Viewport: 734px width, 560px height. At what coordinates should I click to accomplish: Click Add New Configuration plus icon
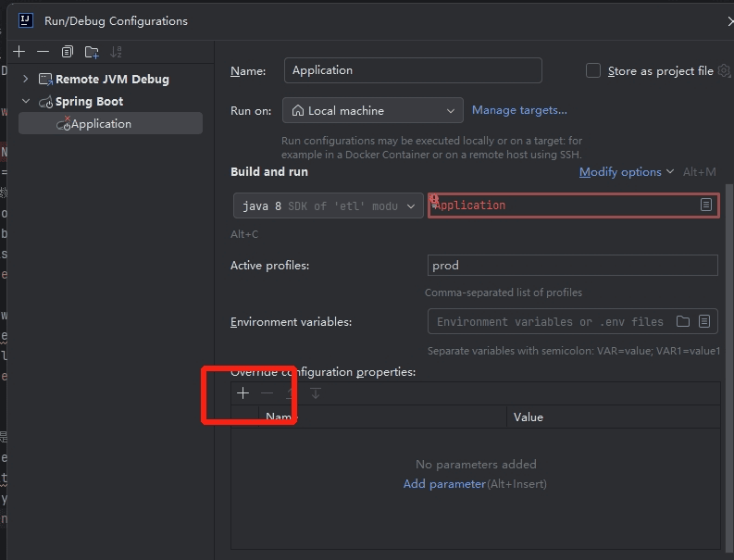(x=19, y=52)
